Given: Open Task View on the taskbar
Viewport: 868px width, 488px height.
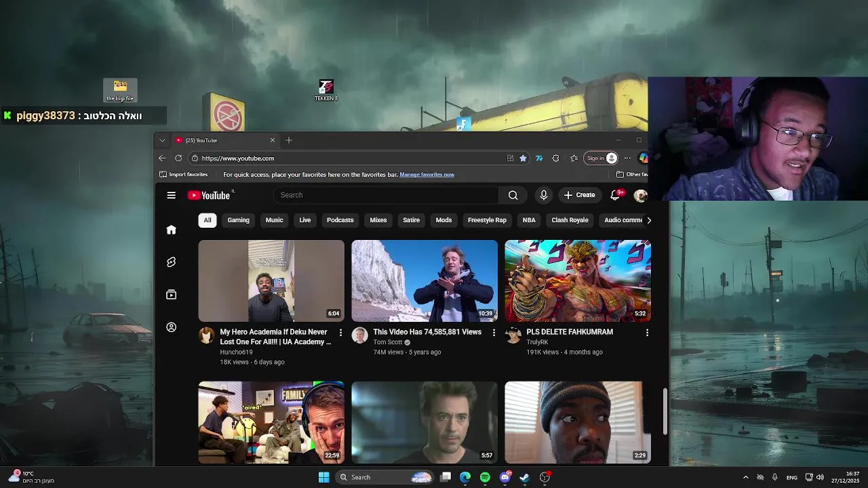Looking at the screenshot, I should [446, 477].
